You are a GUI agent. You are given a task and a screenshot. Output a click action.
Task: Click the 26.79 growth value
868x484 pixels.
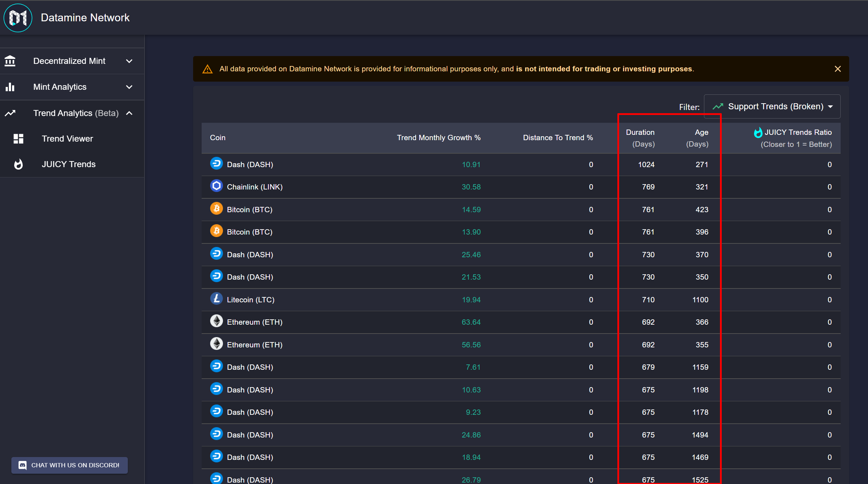[471, 480]
